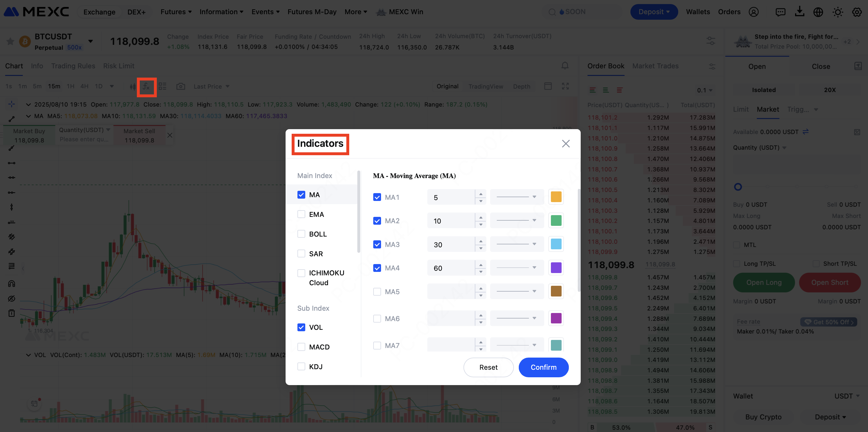Click the download app icon in header
Screen dimensions: 868x432
[x=799, y=12]
